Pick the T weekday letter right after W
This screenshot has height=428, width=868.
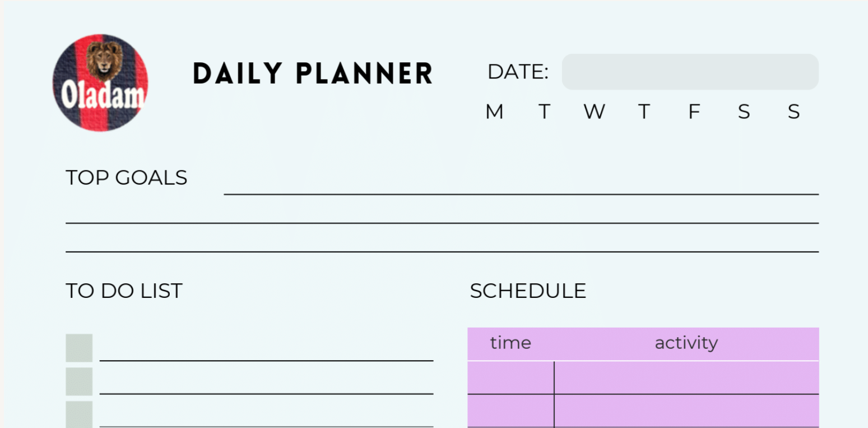click(644, 112)
